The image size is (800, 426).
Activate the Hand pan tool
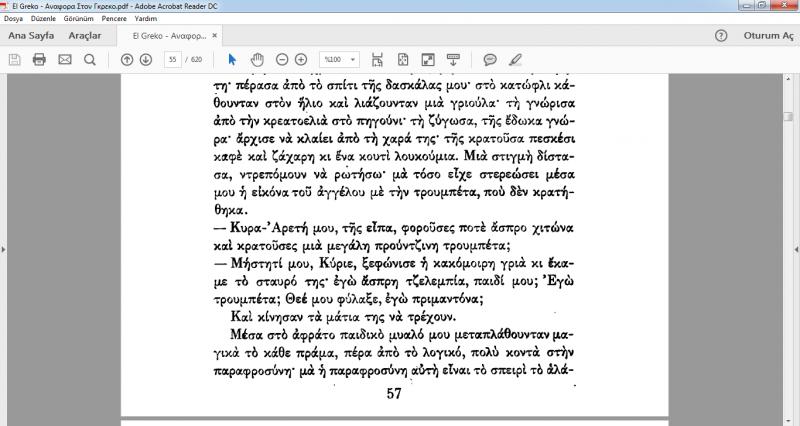[257, 60]
